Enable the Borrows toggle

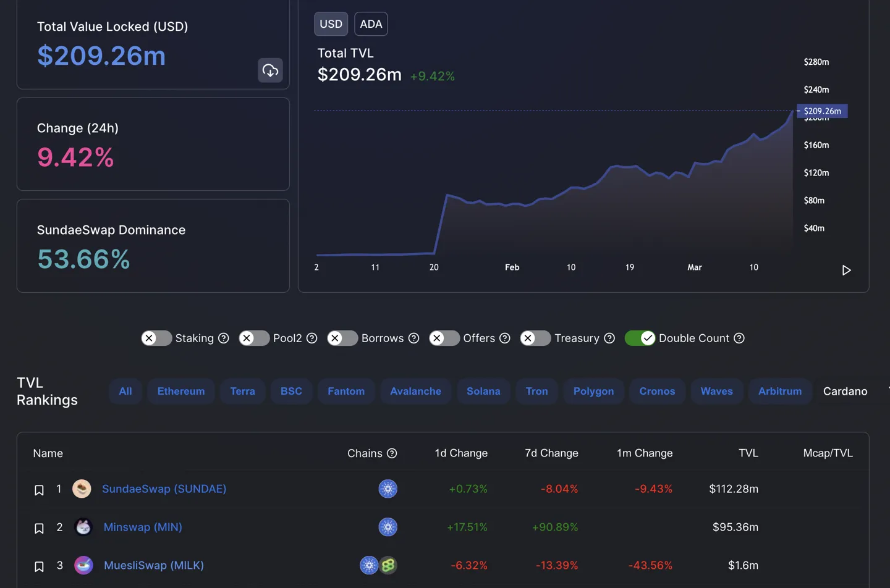pyautogui.click(x=342, y=338)
